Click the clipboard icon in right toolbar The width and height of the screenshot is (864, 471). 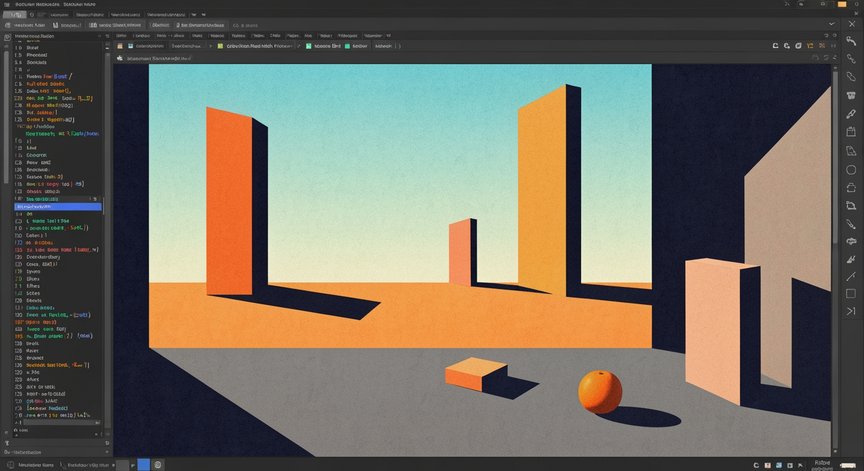tap(851, 132)
